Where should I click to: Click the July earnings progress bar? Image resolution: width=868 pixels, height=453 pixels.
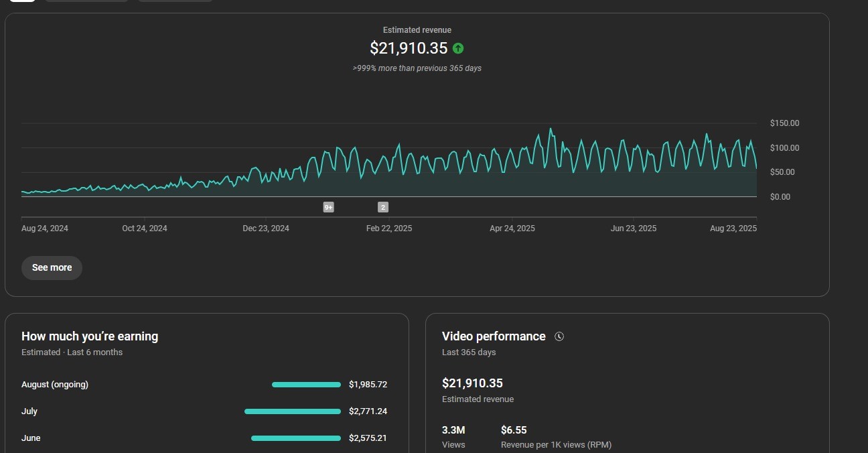click(x=293, y=411)
